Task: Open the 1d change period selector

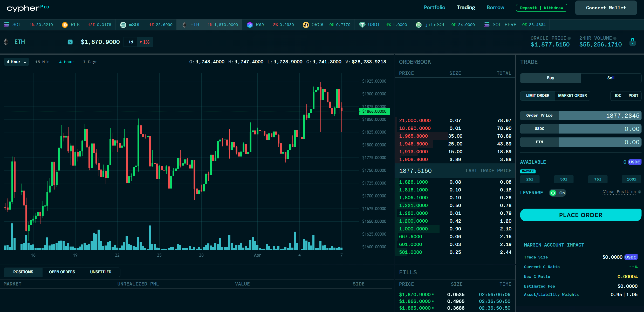Action: [x=131, y=42]
